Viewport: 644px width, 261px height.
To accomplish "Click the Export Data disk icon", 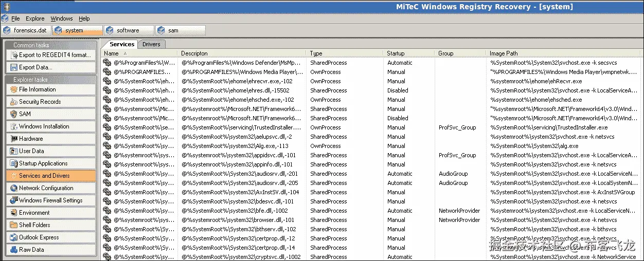I will tap(13, 67).
